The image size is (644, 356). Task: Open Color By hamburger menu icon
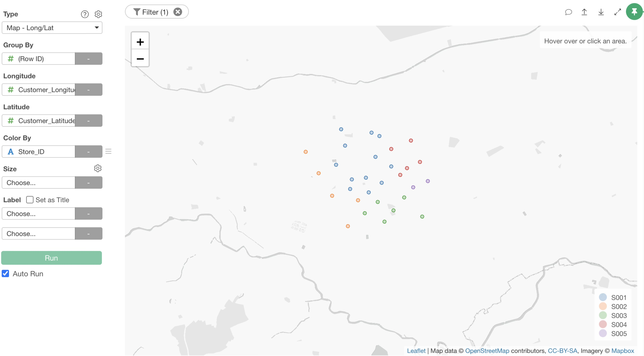pos(108,151)
